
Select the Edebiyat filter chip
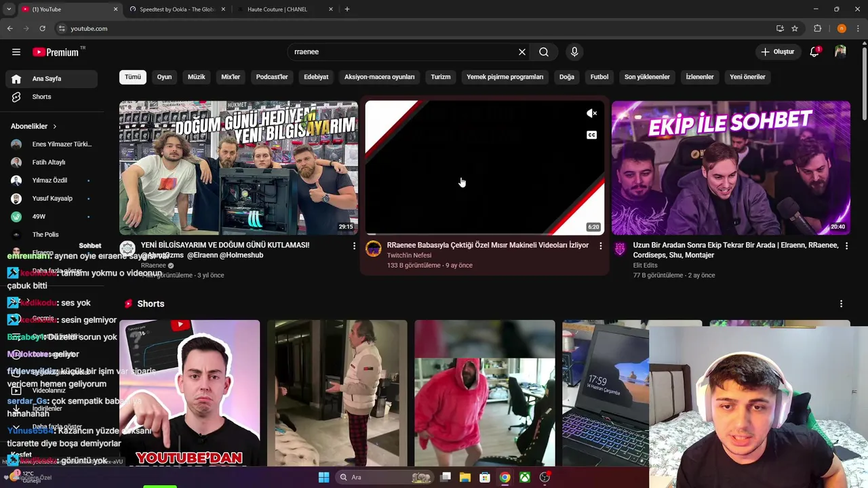316,77
